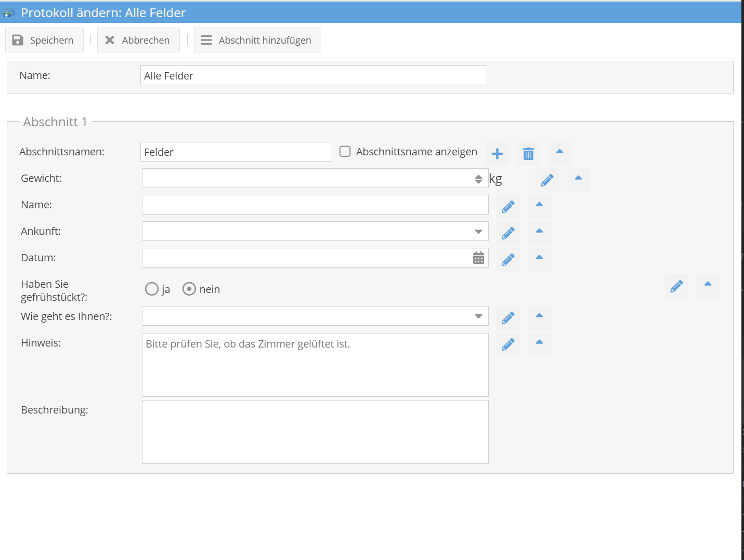Viewport: 744px width, 560px height.
Task: Edit the Datum field via pencil icon
Action: click(508, 260)
